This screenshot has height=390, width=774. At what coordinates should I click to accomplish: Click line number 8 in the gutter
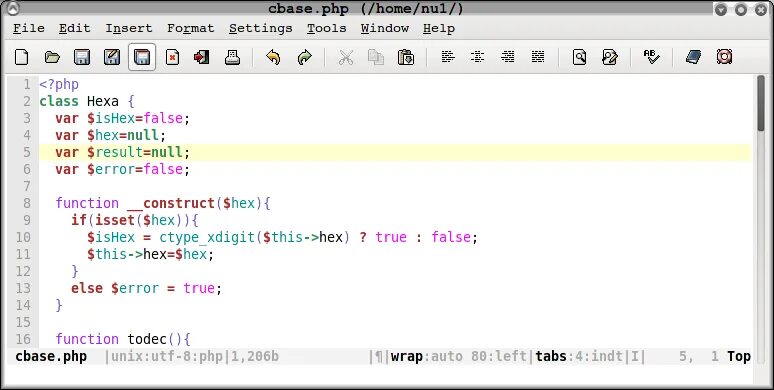coord(26,203)
